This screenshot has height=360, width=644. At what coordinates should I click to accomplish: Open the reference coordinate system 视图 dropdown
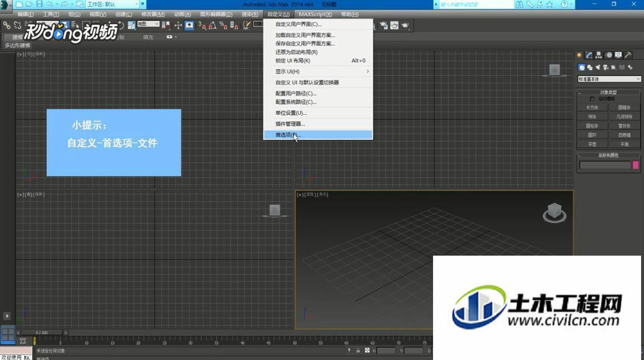pos(148,24)
